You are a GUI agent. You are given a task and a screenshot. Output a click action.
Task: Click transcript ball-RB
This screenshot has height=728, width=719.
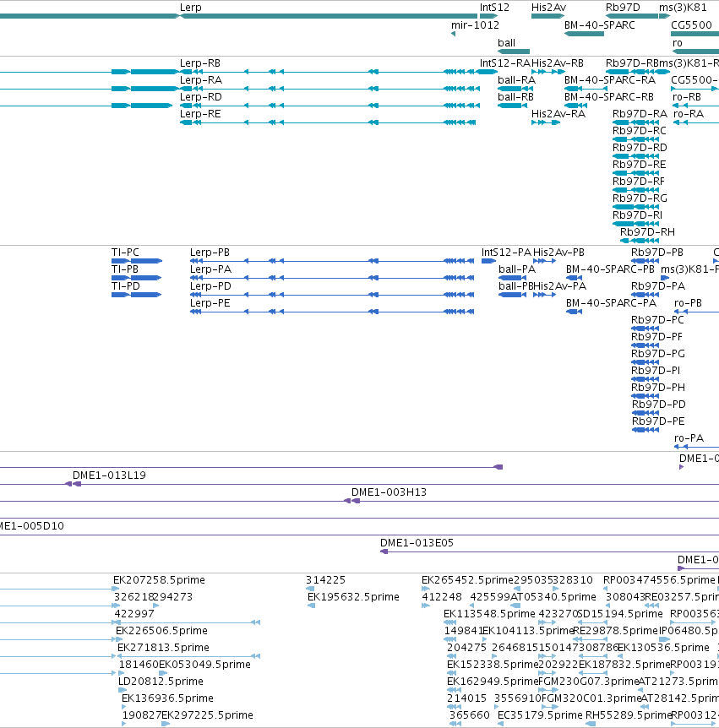point(515,97)
